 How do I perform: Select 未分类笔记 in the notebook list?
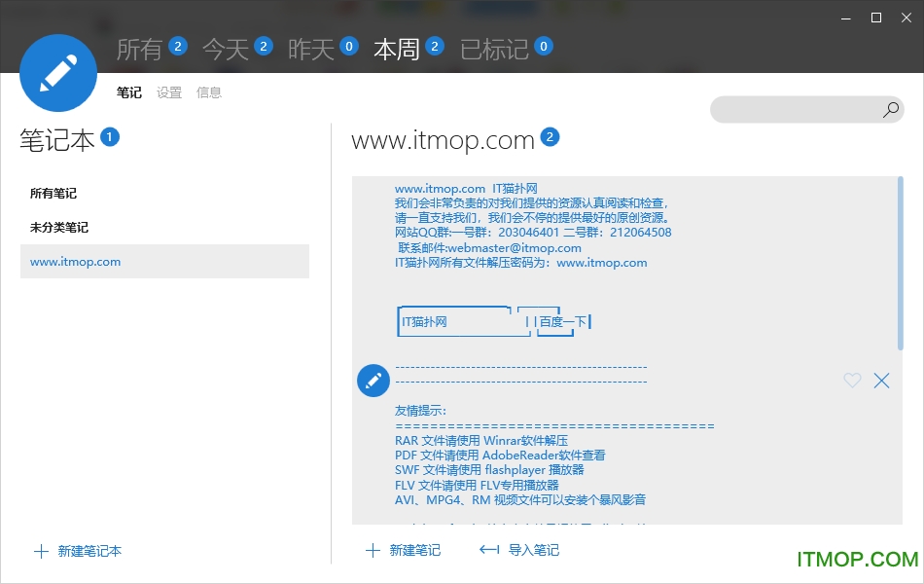(x=59, y=228)
